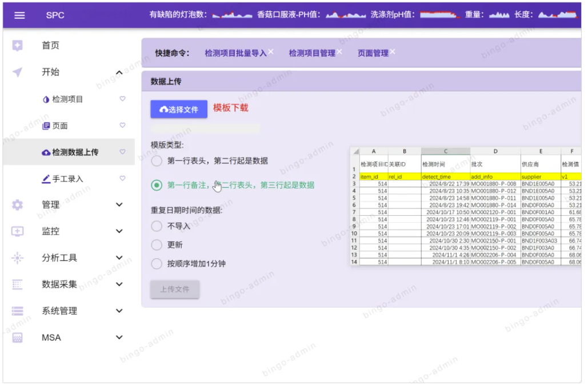Open the hamburger menu icon
The height and width of the screenshot is (386, 588).
(19, 15)
